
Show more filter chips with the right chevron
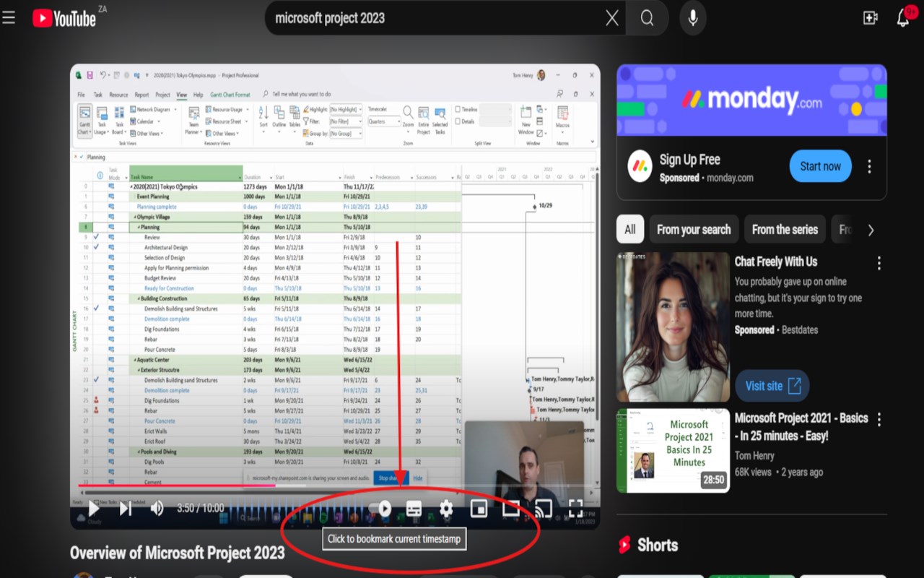[871, 230]
